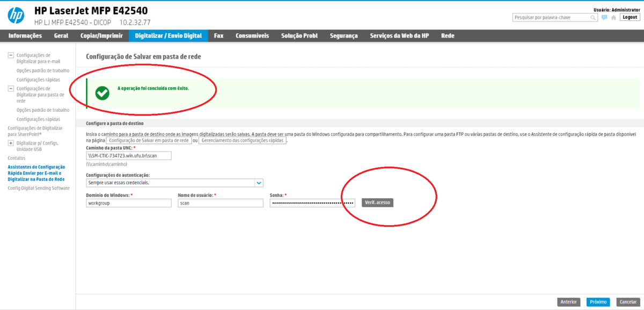Collapse Configurações de Digitalizar para pasta de rede
Image resolution: width=644 pixels, height=310 pixels.
(x=11, y=89)
